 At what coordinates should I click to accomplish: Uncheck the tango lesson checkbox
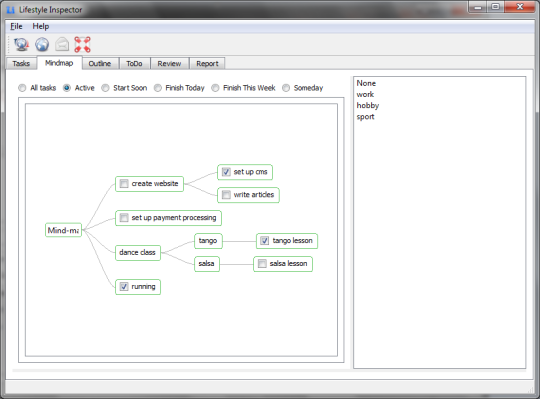click(264, 241)
